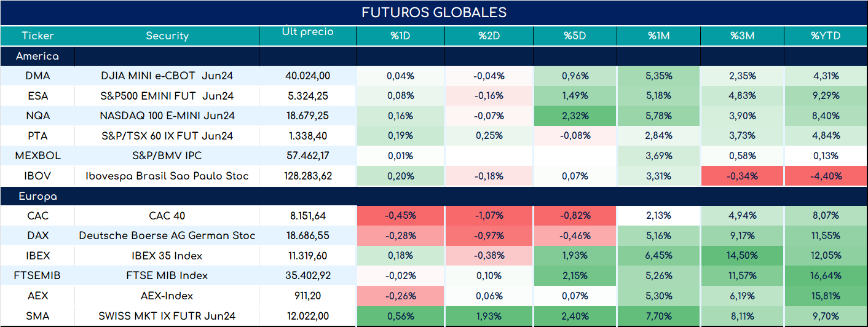Click the NASDAQ 100 E-MINI Jun24 security cell
Viewport: 868px width, 327px height.
coord(167,116)
